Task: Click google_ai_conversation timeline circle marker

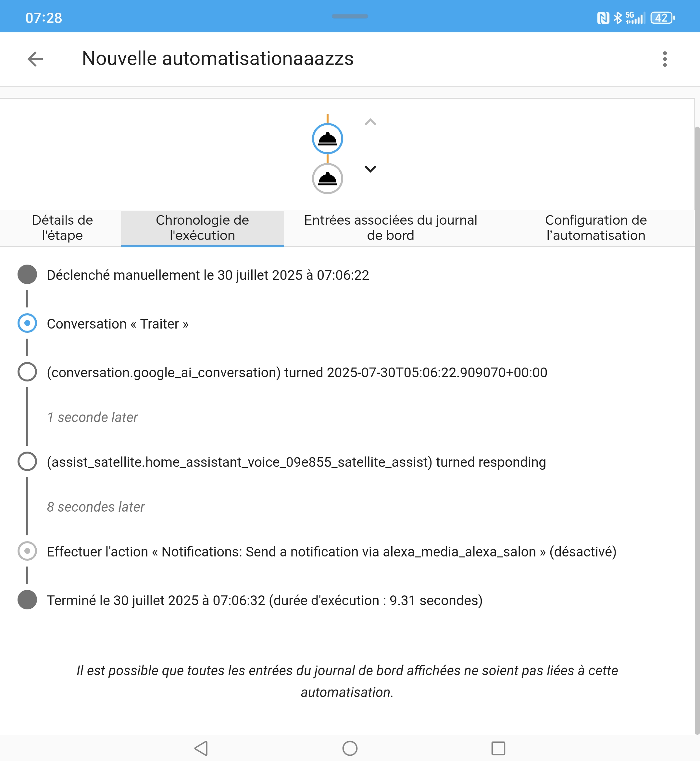Action: point(27,372)
